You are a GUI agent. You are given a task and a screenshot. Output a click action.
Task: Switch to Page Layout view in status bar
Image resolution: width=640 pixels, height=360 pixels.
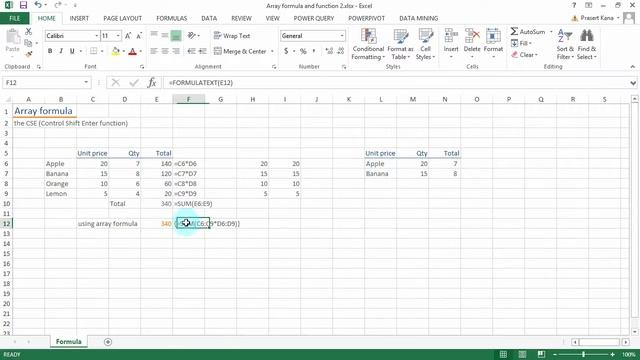tap(522, 354)
